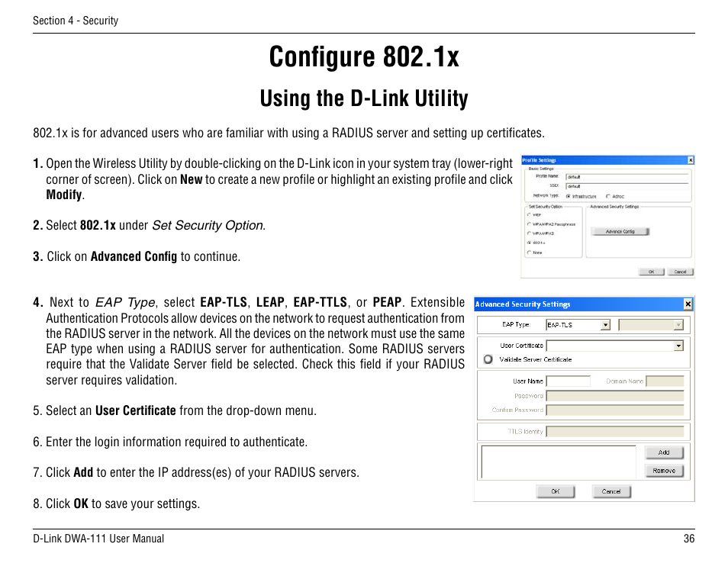
Task: Click the 'Profile Settings' dialog title bar
Action: coord(607,160)
